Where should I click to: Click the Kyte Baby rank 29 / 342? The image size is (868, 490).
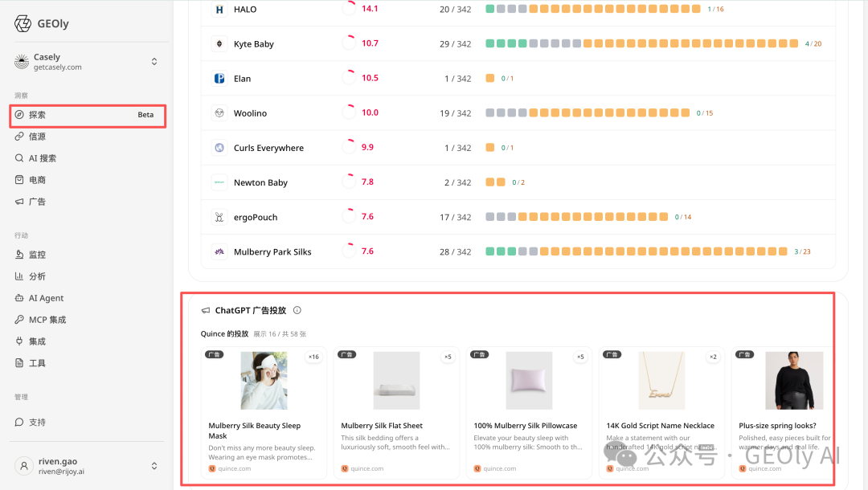click(456, 43)
